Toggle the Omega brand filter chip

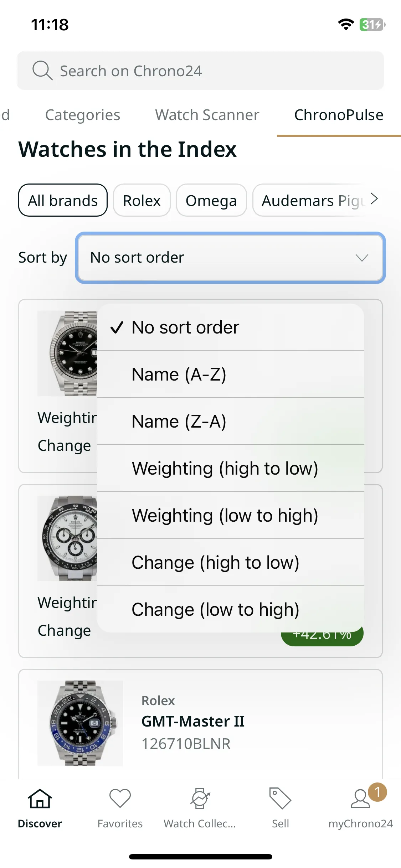[x=211, y=200]
